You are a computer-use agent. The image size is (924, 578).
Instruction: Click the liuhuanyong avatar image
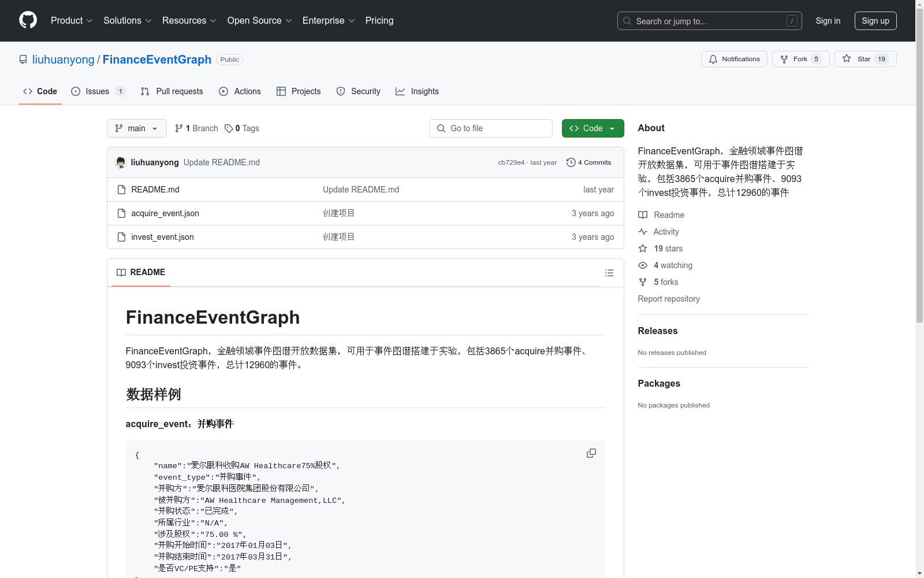[x=121, y=162]
